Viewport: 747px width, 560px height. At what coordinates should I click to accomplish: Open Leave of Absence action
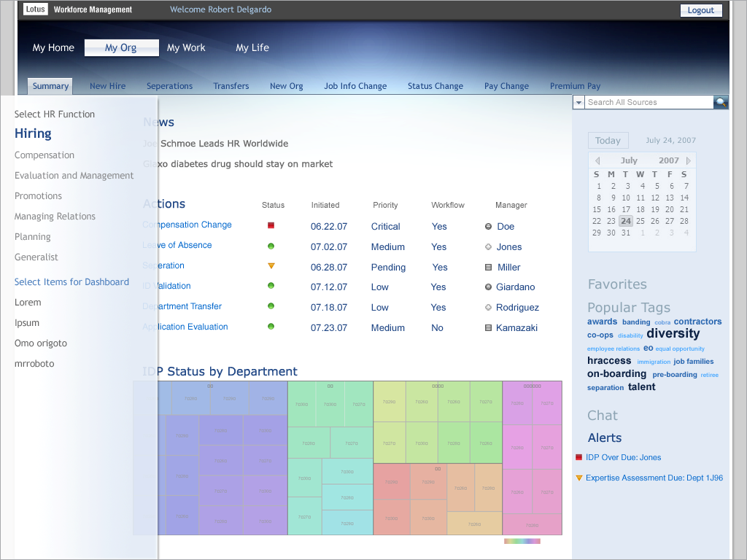coord(177,245)
